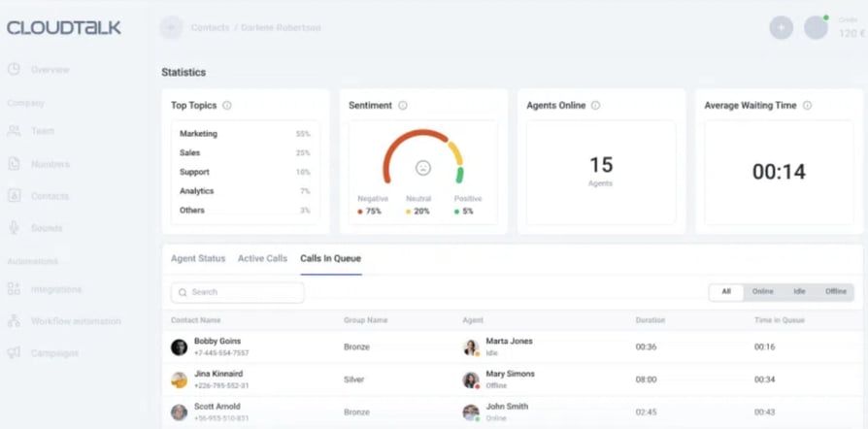Click the Sales topic row
Image resolution: width=868 pixels, height=429 pixels.
(245, 152)
